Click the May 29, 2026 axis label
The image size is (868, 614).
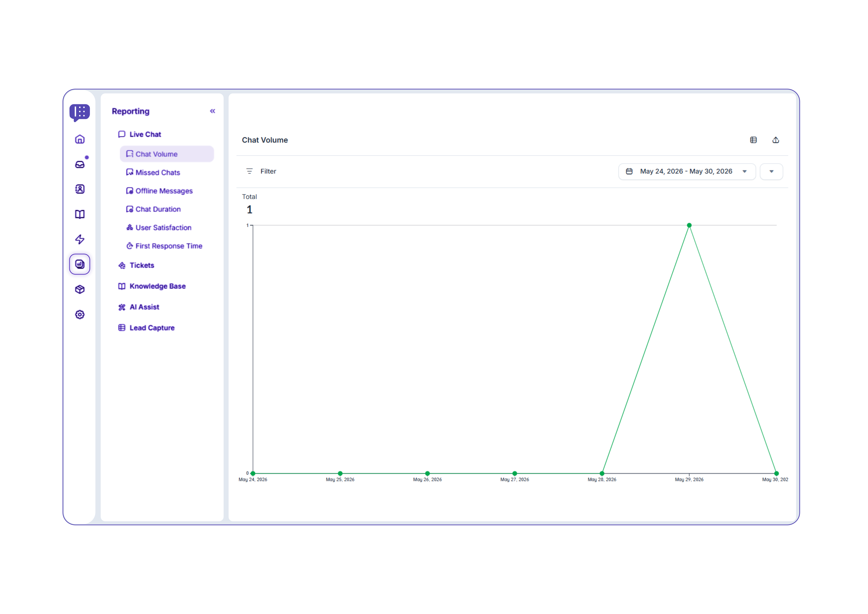689,479
